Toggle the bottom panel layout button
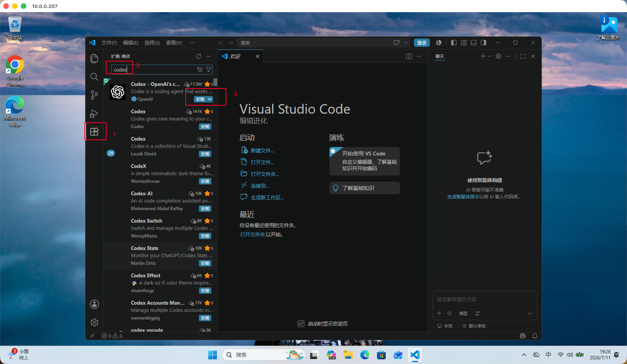The image size is (627, 364). click(x=474, y=43)
